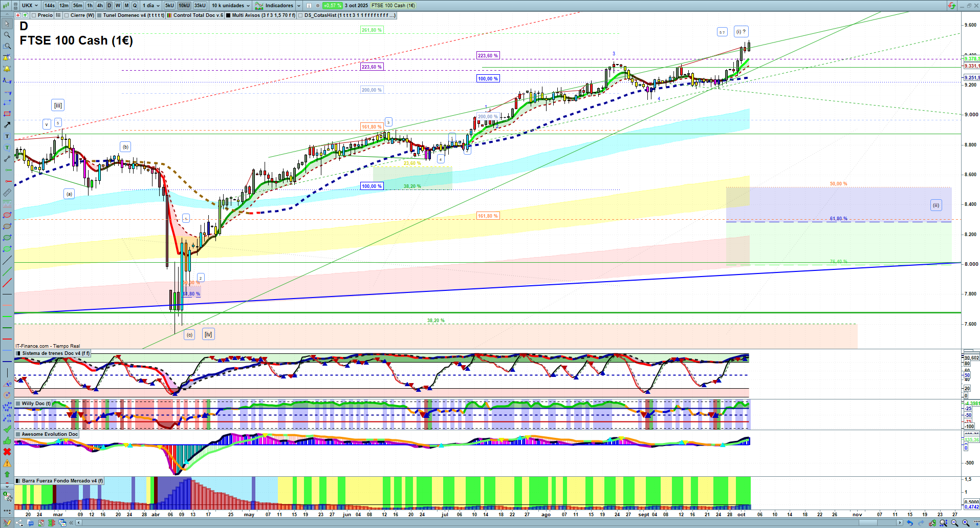Toggle the daily D timeframe button
Viewport: 980px width, 528px height.
[109, 6]
